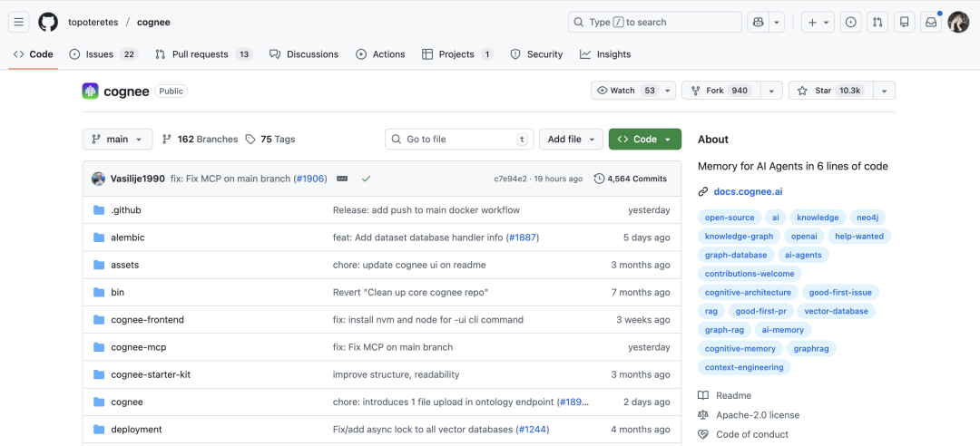This screenshot has height=446, width=980.
Task: Select the context-engineering topic tag
Action: point(744,367)
